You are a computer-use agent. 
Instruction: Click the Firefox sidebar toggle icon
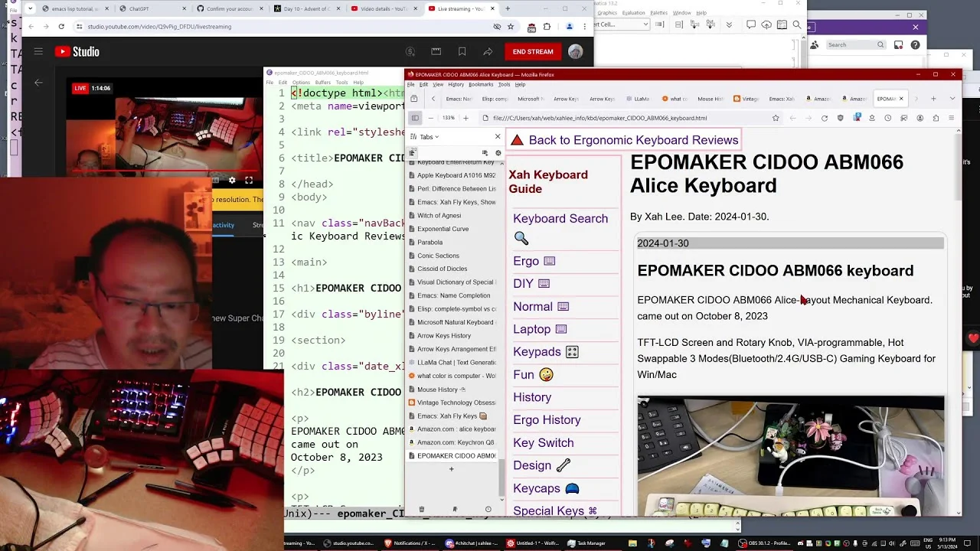(415, 118)
